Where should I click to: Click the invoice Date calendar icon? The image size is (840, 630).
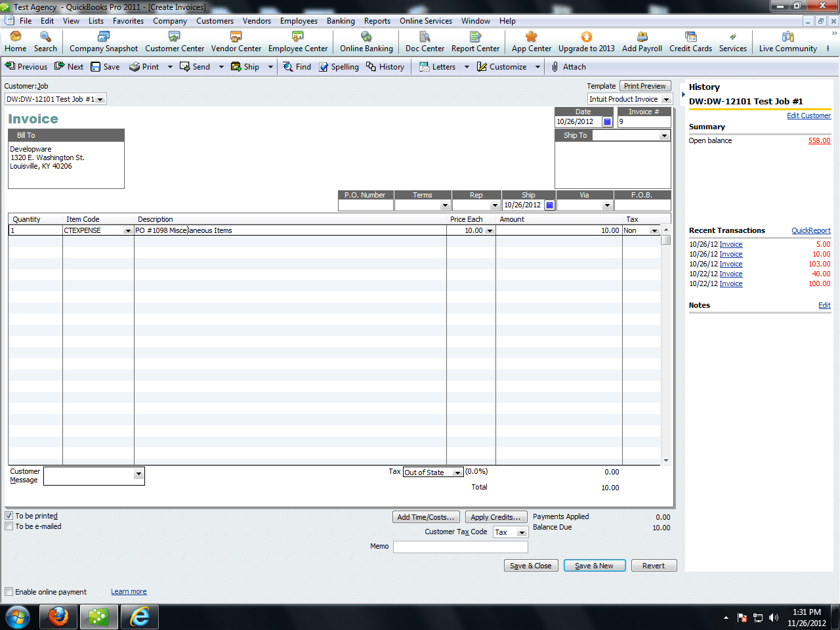coord(607,121)
